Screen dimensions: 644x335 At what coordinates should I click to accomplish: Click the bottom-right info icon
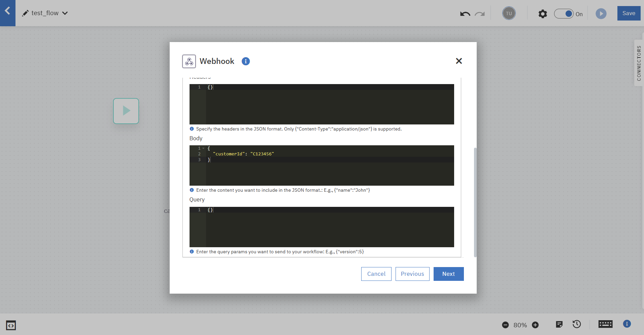point(626,324)
